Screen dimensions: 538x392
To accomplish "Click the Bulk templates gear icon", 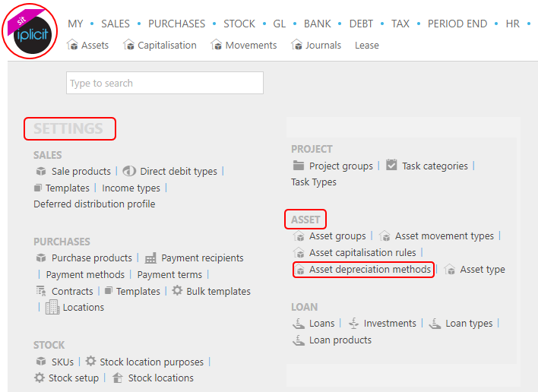I will coord(177,290).
